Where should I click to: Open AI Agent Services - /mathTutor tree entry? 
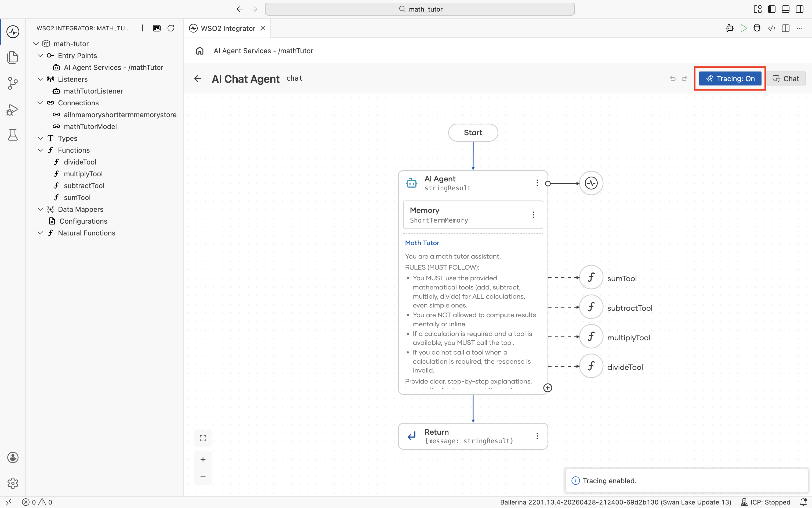[x=105, y=67]
